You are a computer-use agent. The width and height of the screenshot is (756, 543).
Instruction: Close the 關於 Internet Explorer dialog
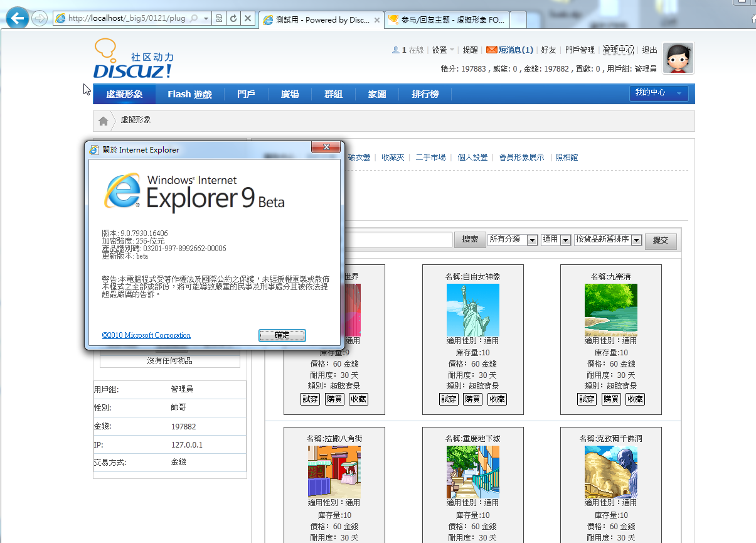tap(326, 148)
